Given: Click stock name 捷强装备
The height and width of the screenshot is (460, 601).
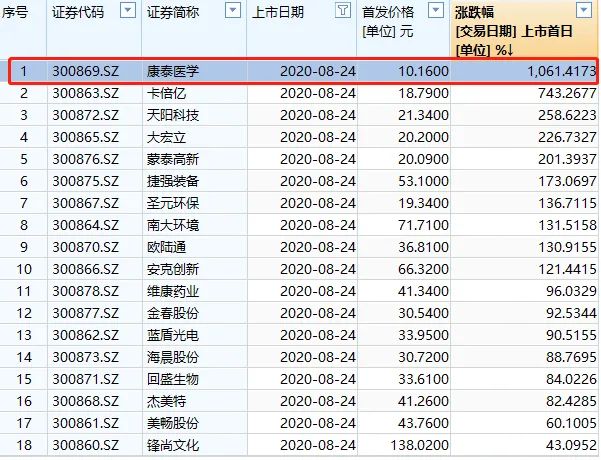Looking at the screenshot, I should (173, 181).
